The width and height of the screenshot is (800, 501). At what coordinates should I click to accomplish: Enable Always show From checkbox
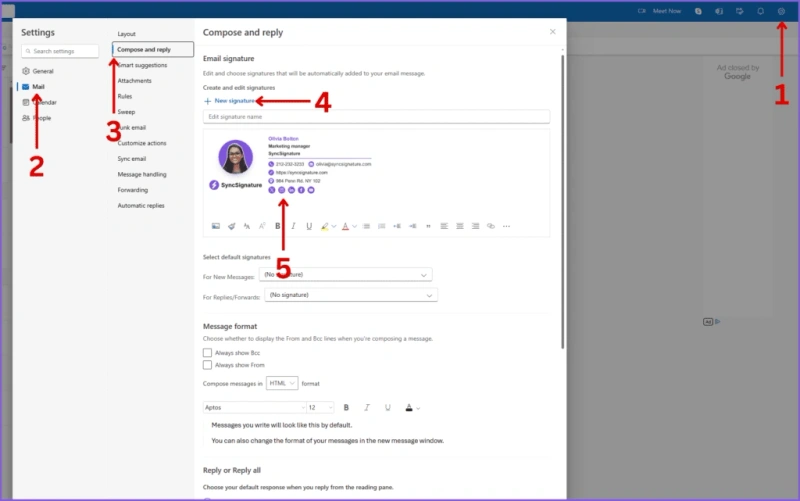207,365
